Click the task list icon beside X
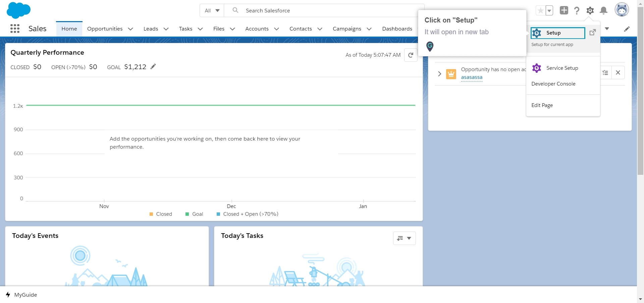 coord(605,72)
